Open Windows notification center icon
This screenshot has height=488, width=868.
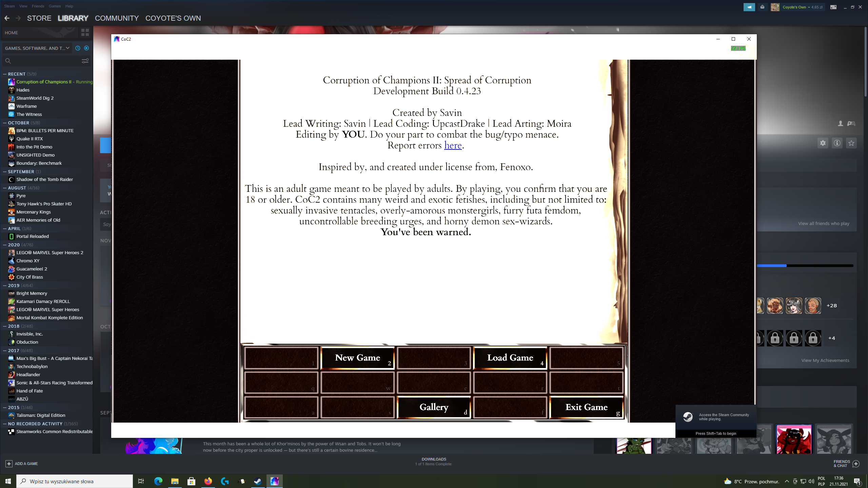[857, 481]
